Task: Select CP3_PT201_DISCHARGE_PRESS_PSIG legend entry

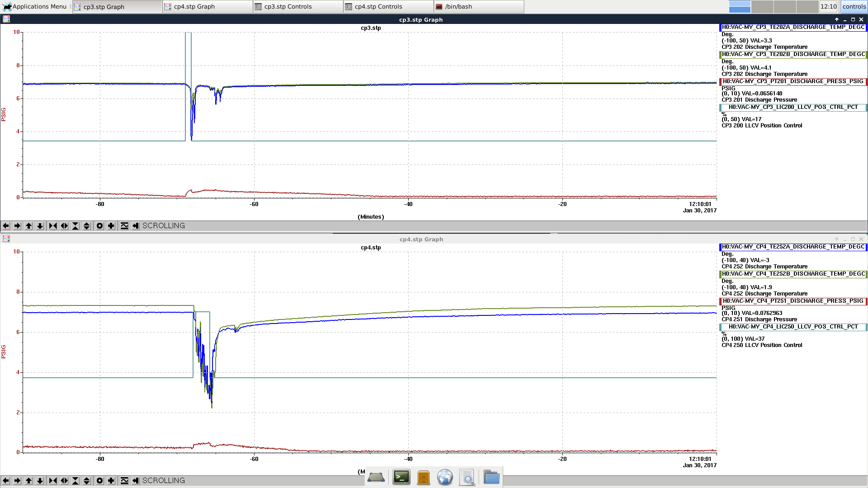Action: 793,81
